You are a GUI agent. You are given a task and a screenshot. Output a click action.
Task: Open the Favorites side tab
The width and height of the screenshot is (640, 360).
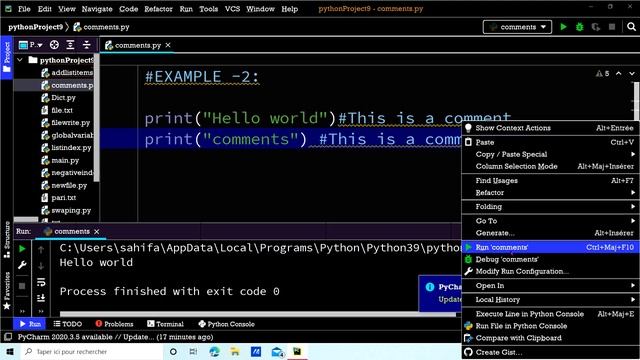tap(7, 291)
